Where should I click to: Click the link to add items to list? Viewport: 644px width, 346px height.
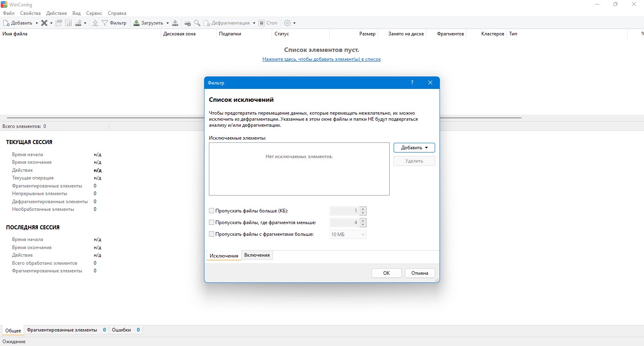point(322,59)
